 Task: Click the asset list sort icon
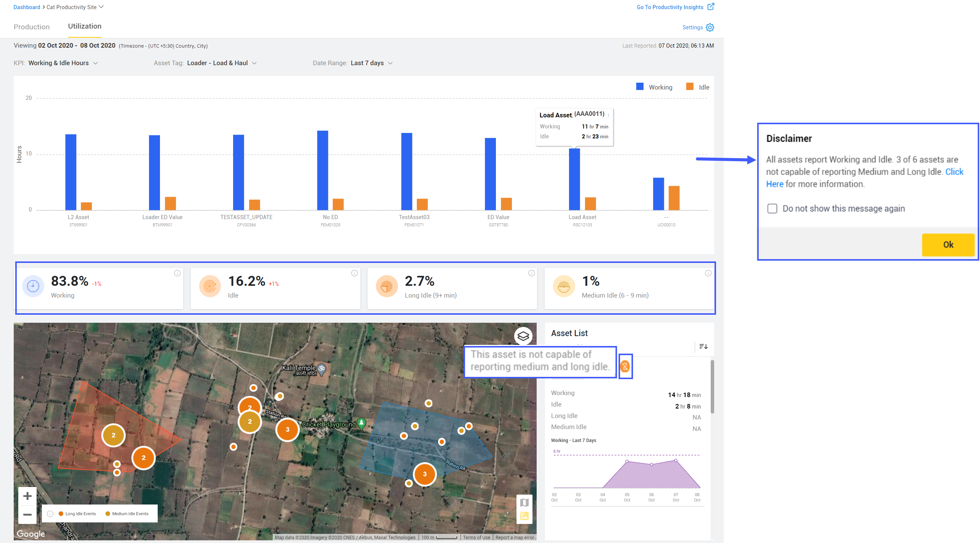tap(703, 346)
